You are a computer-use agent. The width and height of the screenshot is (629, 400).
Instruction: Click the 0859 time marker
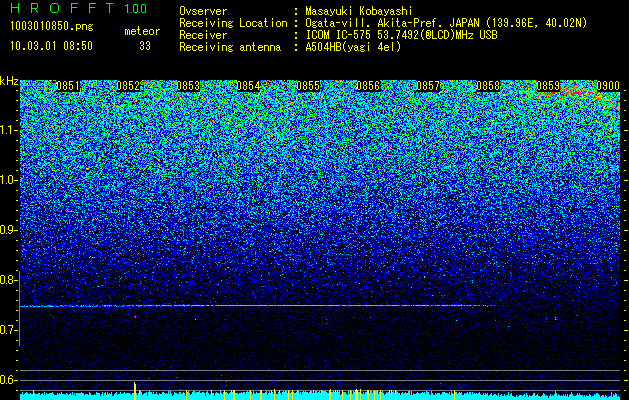pyautogui.click(x=548, y=86)
